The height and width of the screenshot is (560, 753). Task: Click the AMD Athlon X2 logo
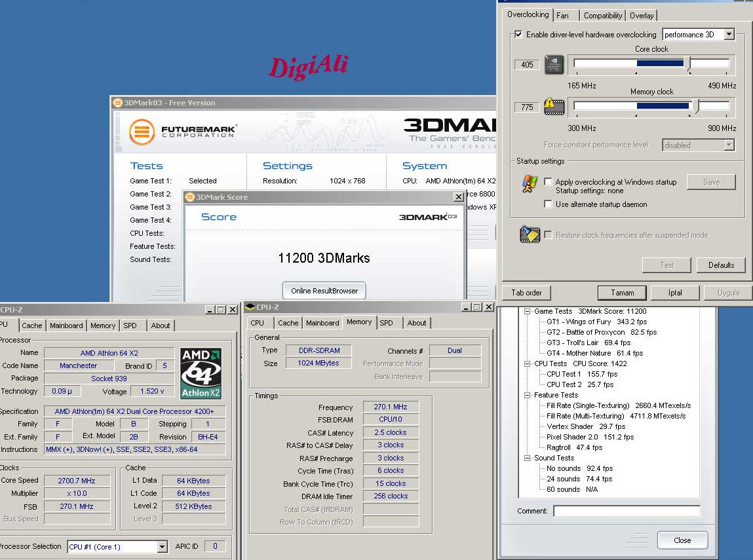201,373
